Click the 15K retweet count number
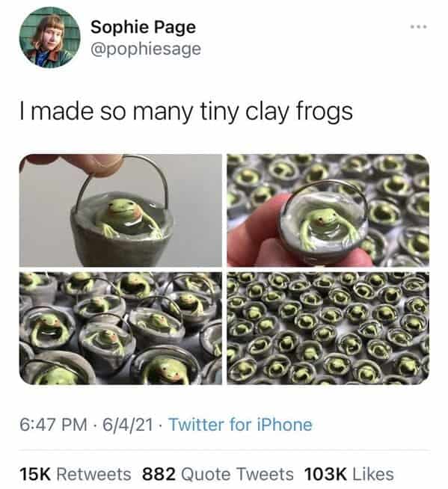This screenshot has height=489, width=448. coord(34,474)
